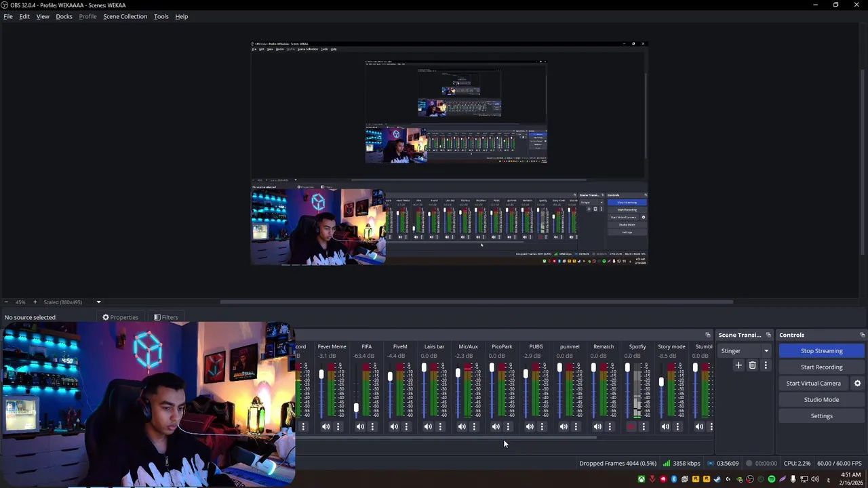
Task: Open the three-dot menu for Spotfiy channel
Action: (x=644, y=426)
